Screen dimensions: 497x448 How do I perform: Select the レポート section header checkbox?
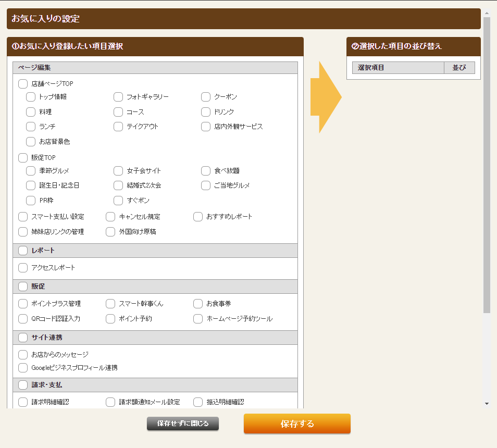23,250
